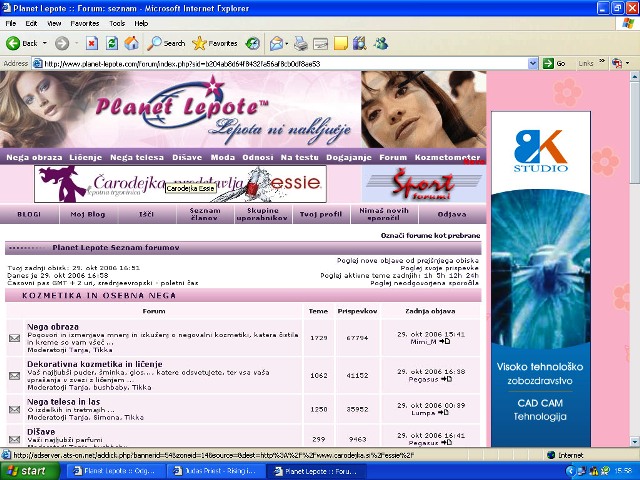
Task: Click the Edit toolbar icon beside the printer
Action: click(x=320, y=43)
